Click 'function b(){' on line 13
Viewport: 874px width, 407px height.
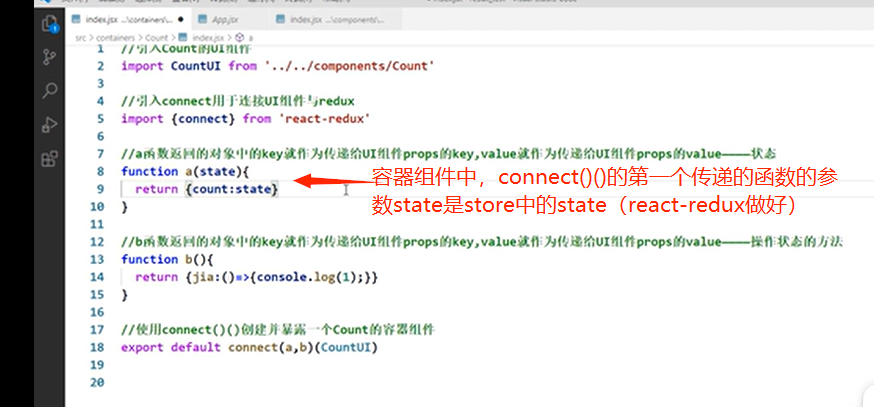coord(167,259)
